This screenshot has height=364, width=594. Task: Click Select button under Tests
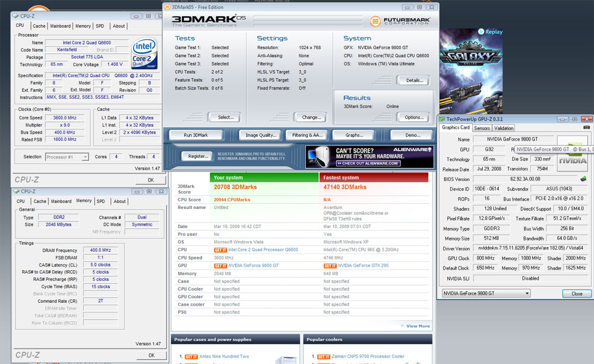coord(225,118)
